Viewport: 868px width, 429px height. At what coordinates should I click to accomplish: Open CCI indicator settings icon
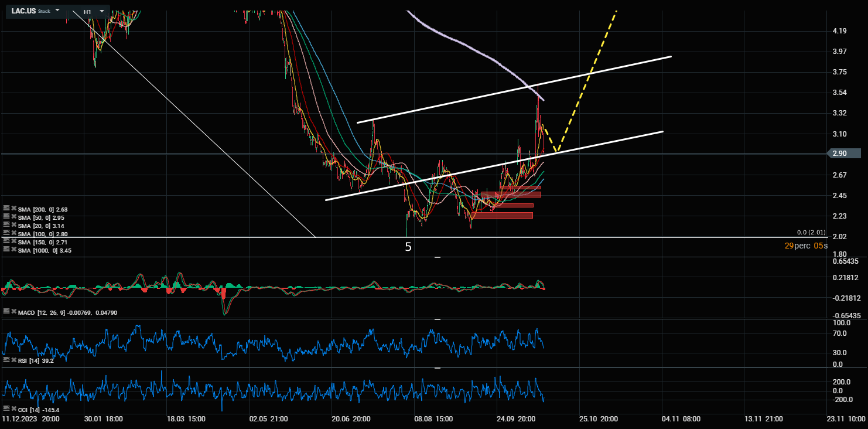point(6,409)
